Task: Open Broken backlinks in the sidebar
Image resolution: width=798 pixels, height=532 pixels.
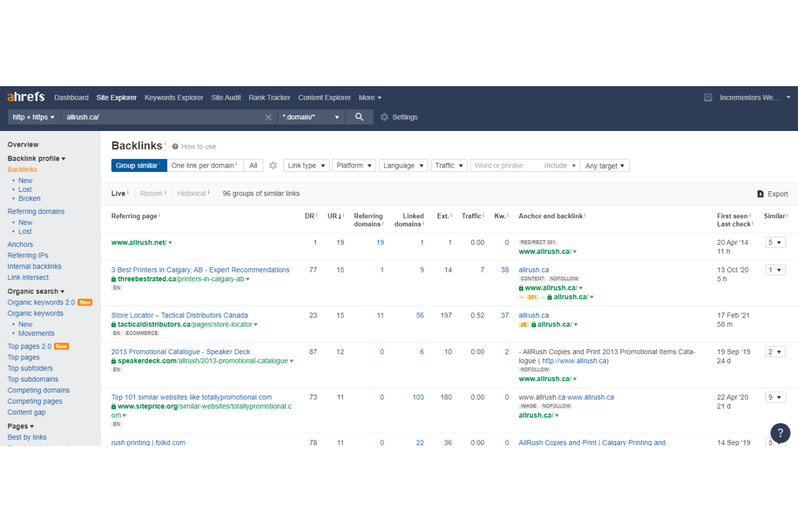Action: tap(29, 198)
